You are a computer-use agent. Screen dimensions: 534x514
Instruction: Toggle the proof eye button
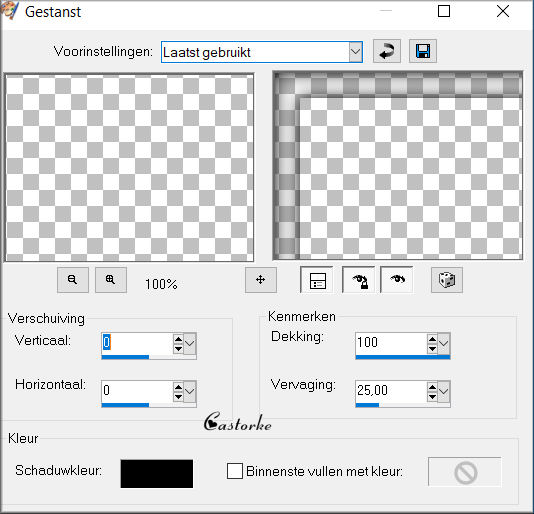397,280
